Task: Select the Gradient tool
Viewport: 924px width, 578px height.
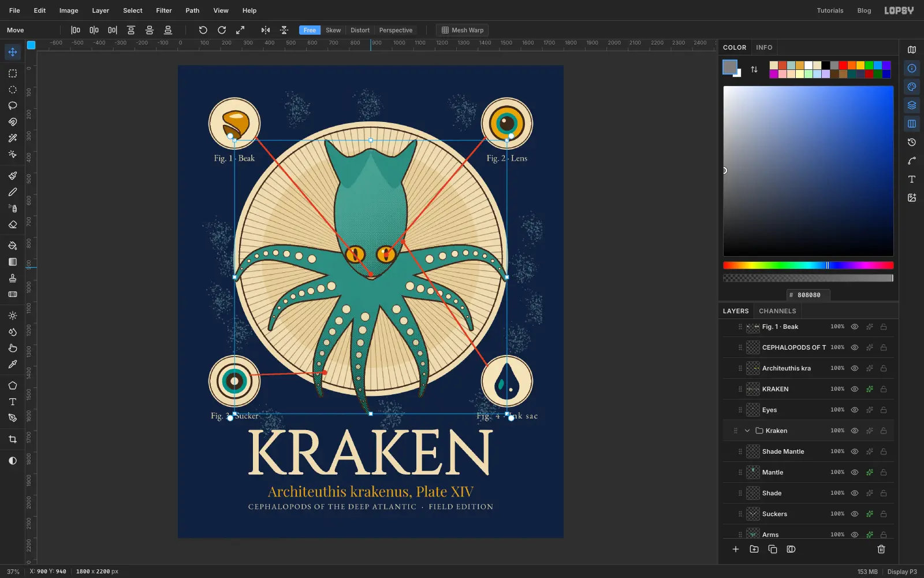Action: (13, 262)
